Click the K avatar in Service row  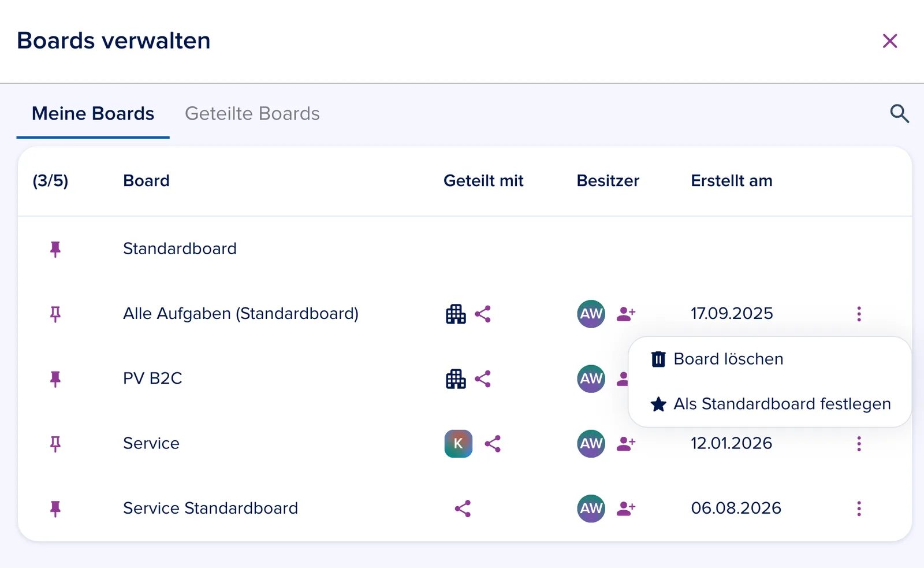pyautogui.click(x=459, y=444)
